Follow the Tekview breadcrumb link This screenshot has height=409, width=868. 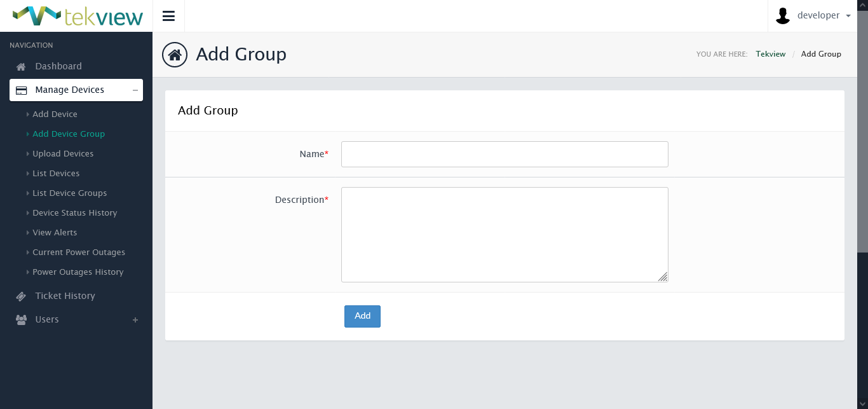770,54
